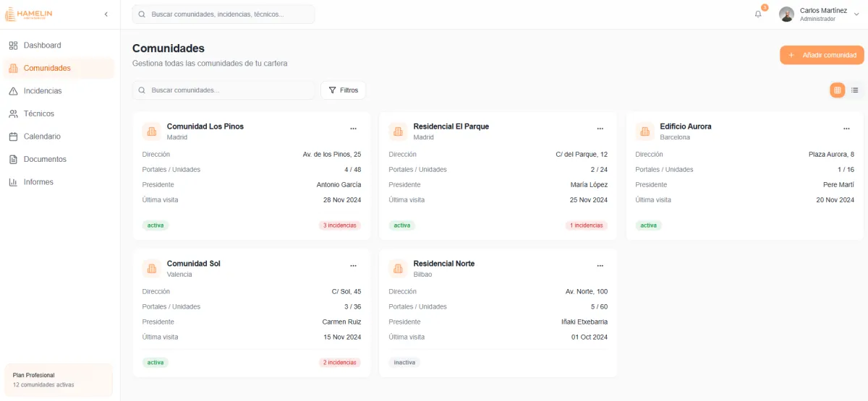Click the Añadir comunidad button
The width and height of the screenshot is (868, 401).
click(x=822, y=55)
